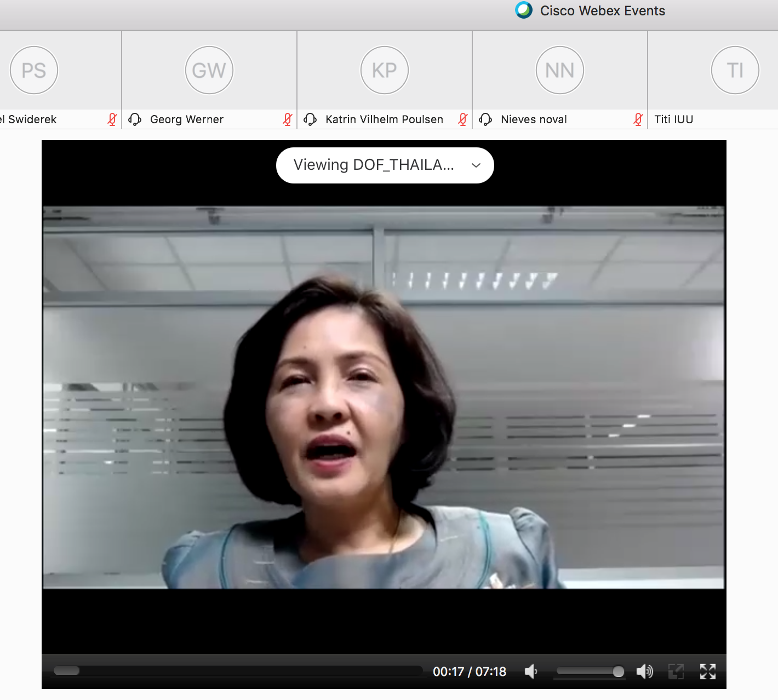Expand the chevron in the Viewing pill
778x700 pixels.
coord(476,165)
